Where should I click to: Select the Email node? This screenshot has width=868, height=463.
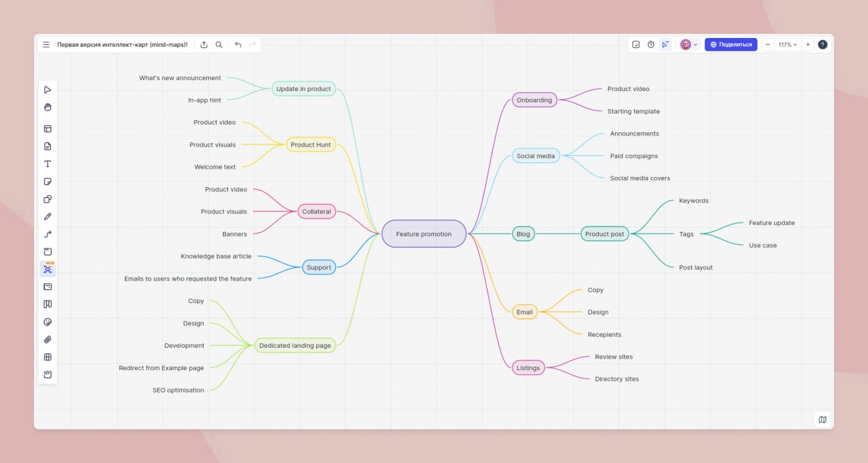tap(525, 312)
